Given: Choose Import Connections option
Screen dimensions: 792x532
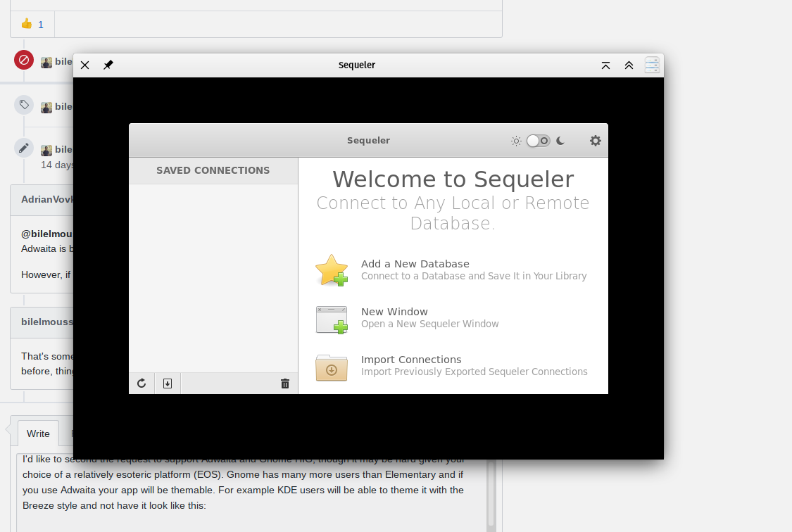Looking at the screenshot, I should pos(451,366).
